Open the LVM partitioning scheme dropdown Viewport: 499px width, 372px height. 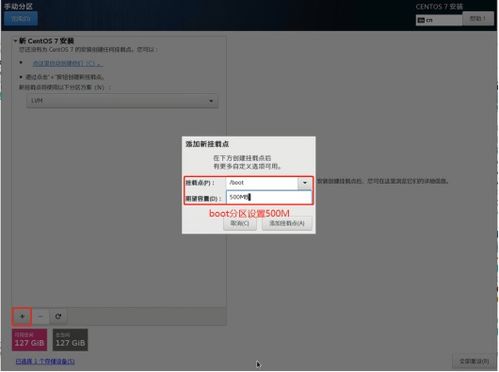(x=122, y=101)
